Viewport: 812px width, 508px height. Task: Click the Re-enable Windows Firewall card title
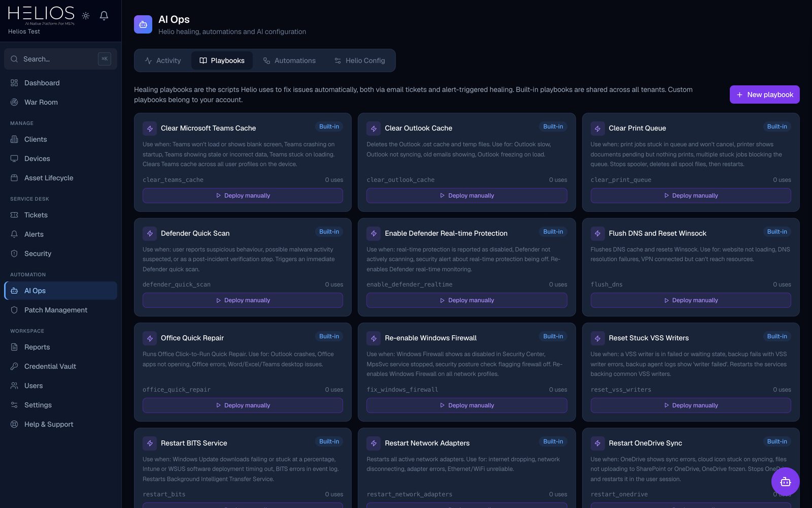[x=430, y=338]
